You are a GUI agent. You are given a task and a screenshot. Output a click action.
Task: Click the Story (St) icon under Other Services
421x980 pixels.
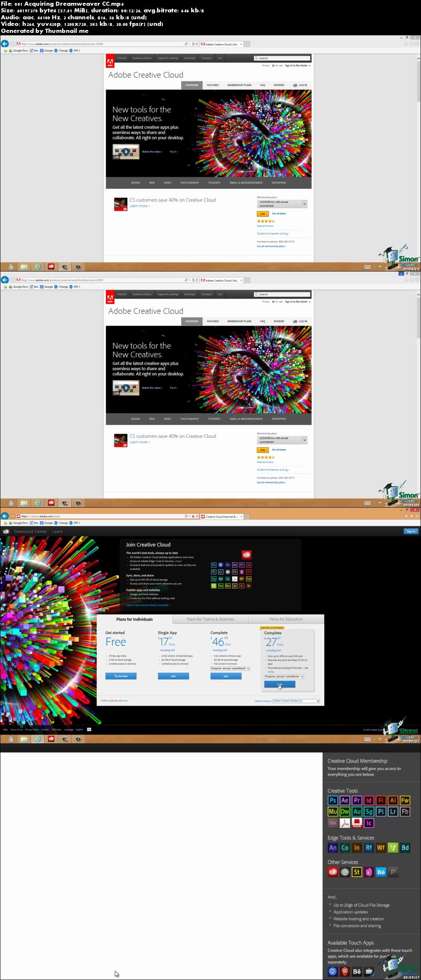(x=357, y=872)
